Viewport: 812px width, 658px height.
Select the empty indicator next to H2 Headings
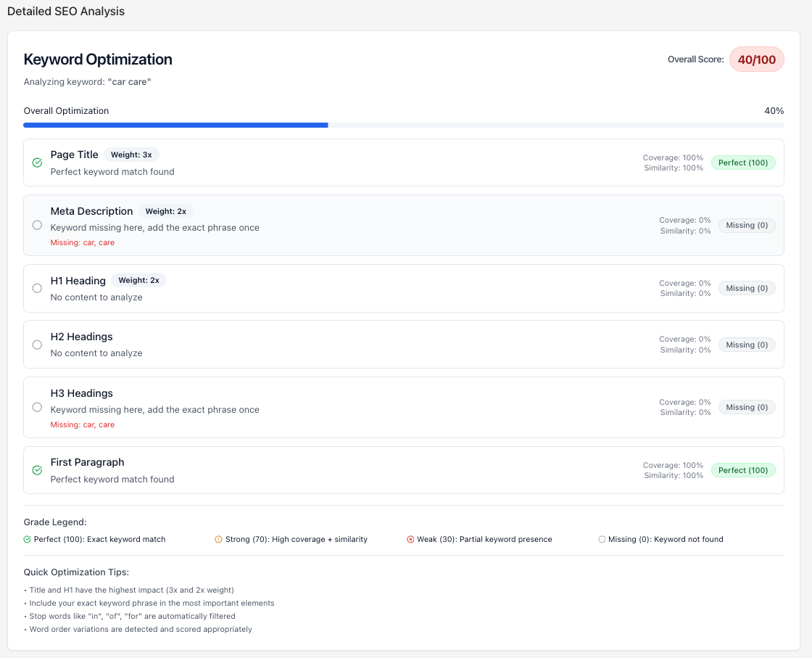37,345
